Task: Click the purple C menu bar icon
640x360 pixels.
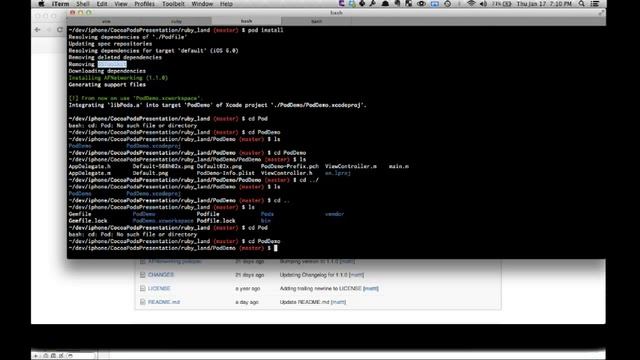Action: point(342,4)
